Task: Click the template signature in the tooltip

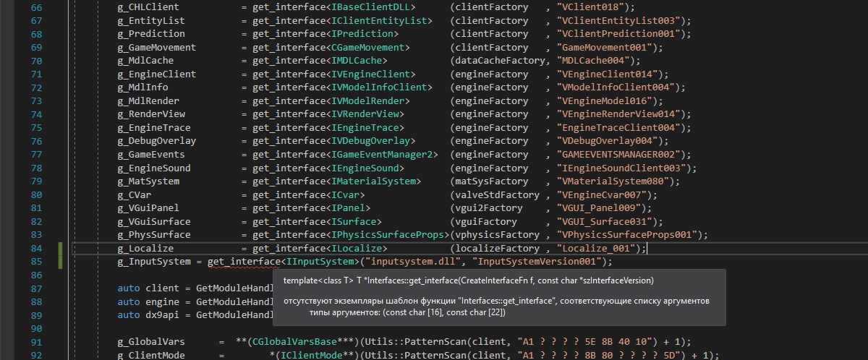Action: [x=467, y=280]
